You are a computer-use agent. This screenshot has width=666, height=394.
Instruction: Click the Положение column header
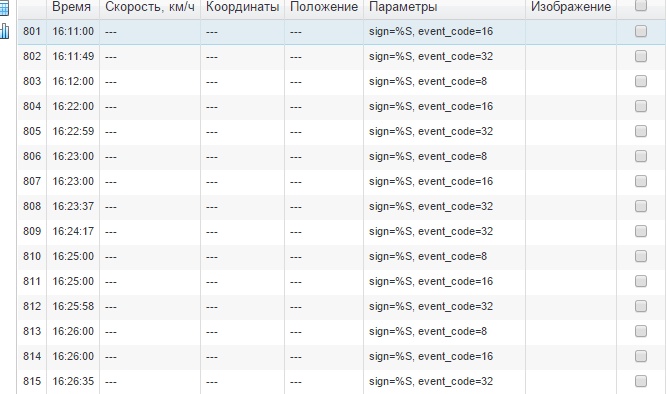coord(324,7)
